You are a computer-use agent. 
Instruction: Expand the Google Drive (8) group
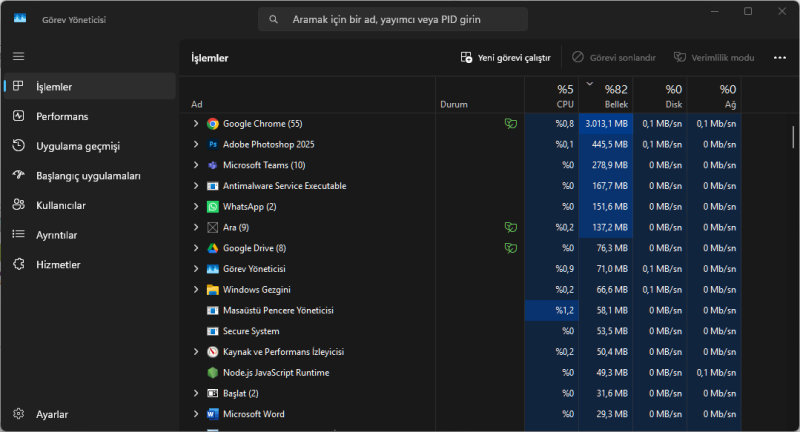(x=196, y=248)
